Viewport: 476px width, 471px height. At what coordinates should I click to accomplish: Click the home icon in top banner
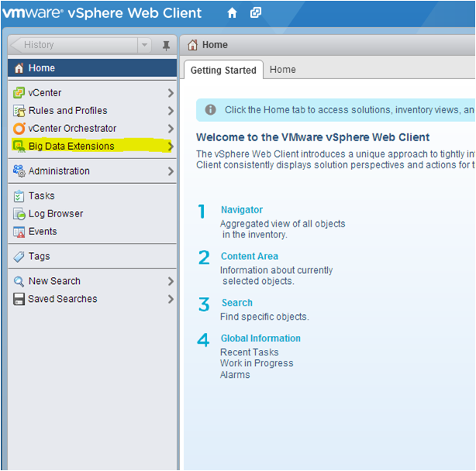[x=232, y=12]
